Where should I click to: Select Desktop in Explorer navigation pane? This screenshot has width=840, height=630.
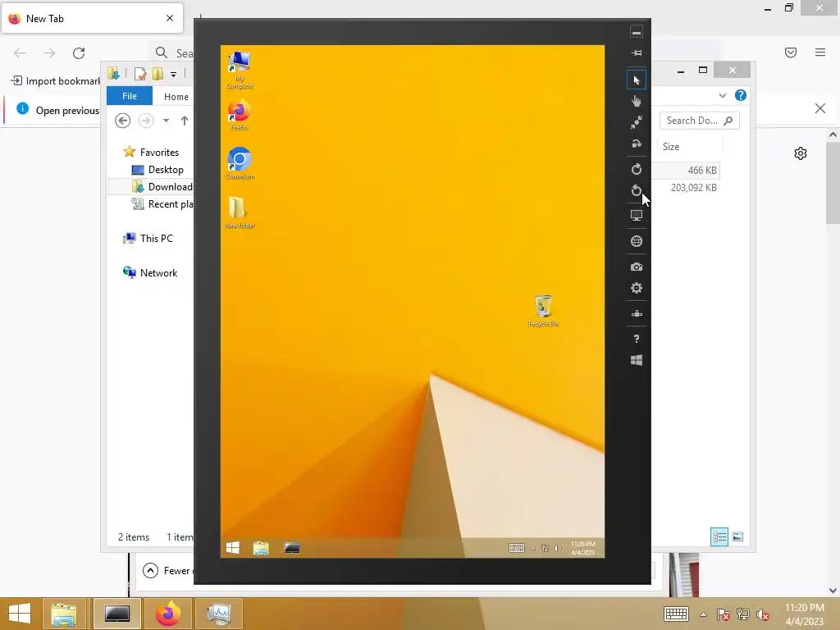158,170
